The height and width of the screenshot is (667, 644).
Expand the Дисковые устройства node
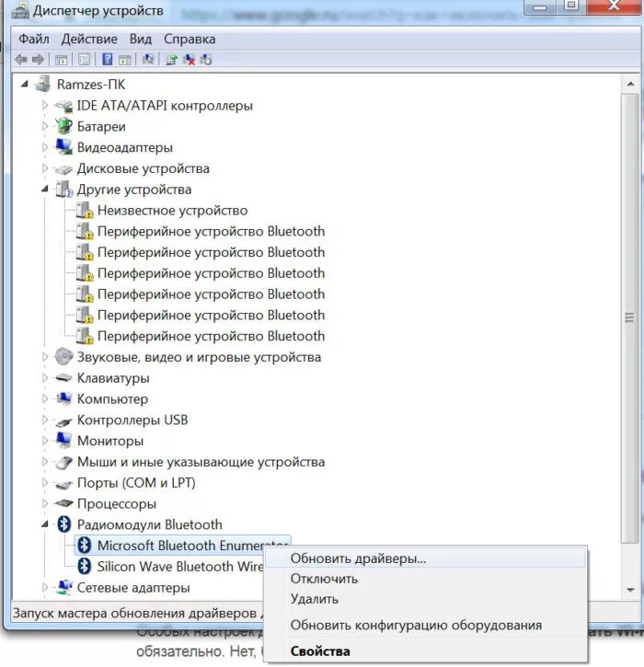coord(45,168)
